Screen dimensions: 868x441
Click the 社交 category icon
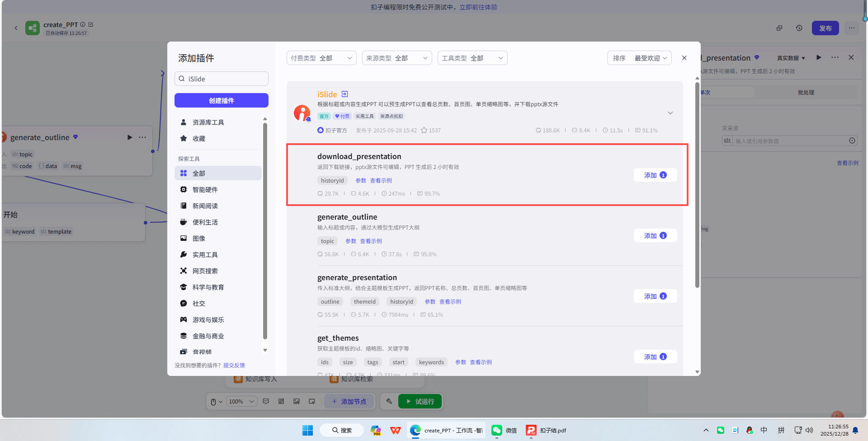pos(184,303)
